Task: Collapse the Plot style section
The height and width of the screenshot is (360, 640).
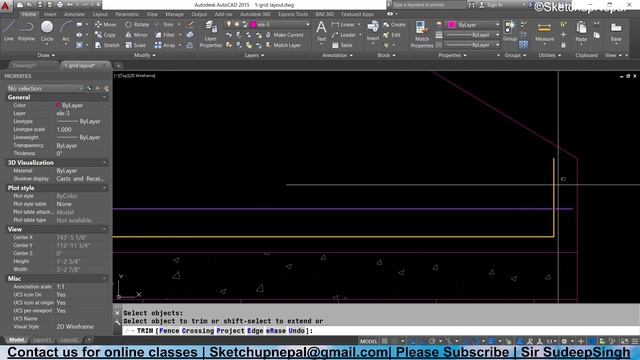Action: pos(104,188)
